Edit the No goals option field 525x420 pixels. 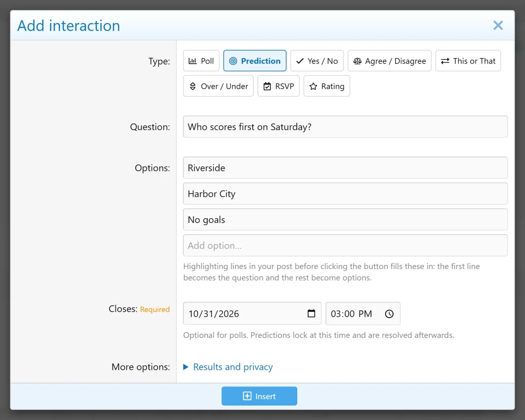(345, 219)
